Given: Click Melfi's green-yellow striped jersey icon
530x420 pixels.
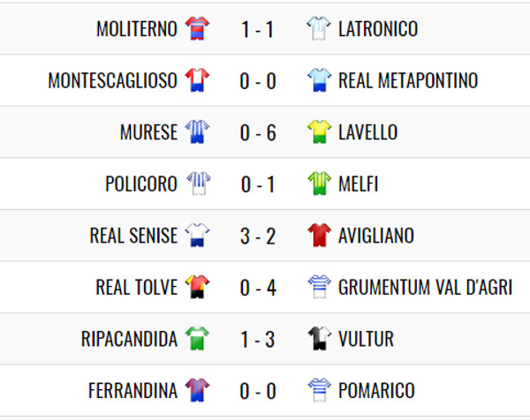Looking at the screenshot, I should [319, 184].
